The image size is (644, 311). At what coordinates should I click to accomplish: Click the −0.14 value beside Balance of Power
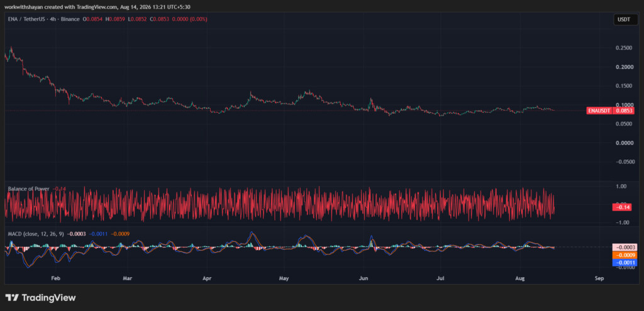58,188
